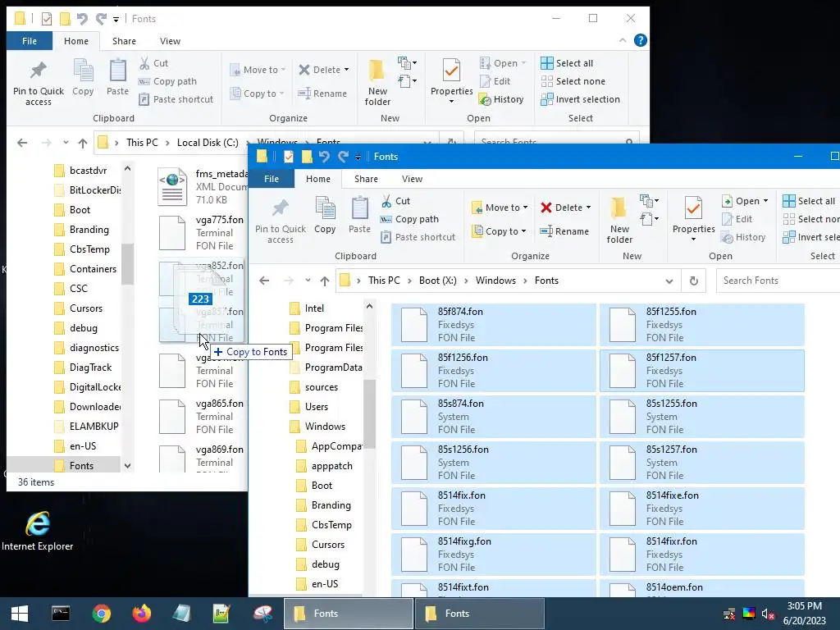Click Select all in front Fonts window
Viewport: 840px width, 630px height.
(808, 201)
